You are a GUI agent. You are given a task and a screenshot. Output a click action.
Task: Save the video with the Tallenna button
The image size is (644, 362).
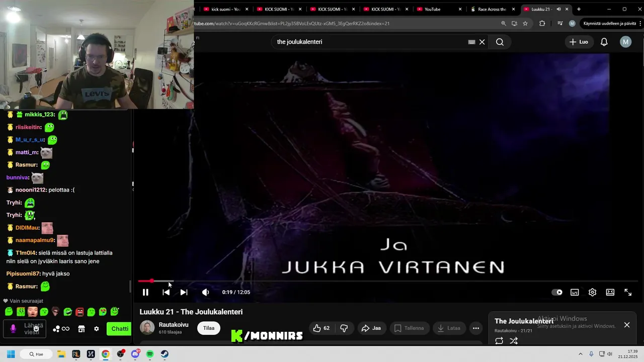coord(409,328)
